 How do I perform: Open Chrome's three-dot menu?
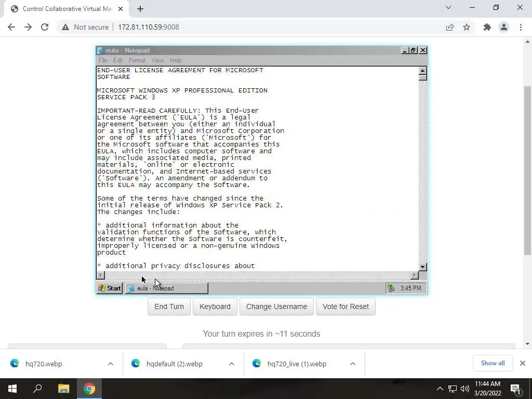(521, 27)
